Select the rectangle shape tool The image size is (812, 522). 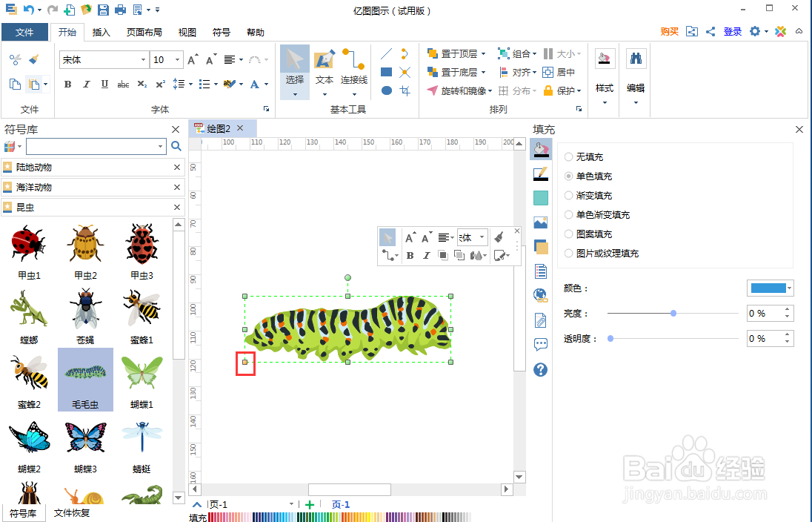[386, 72]
